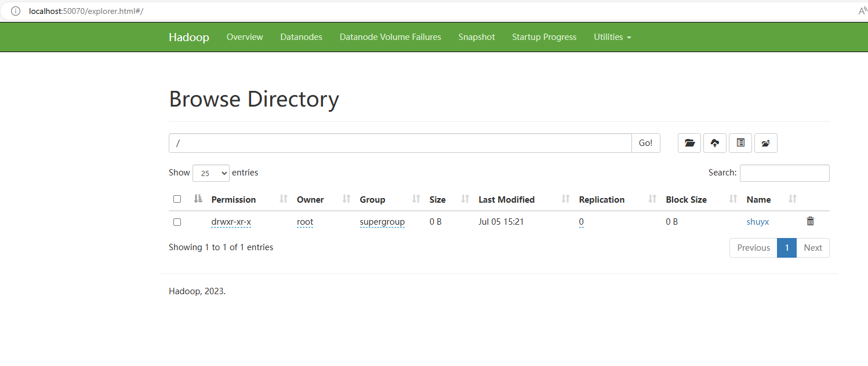Screen dimensions: 868x366
Task: Click the folder-with-arrow move icon
Action: coord(766,142)
